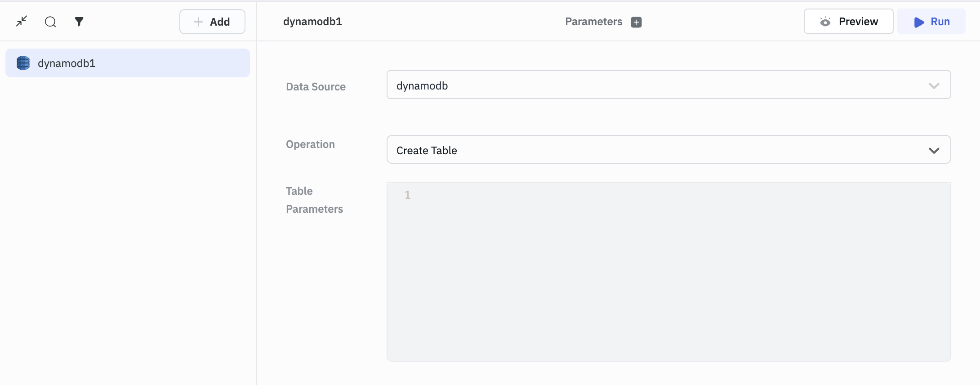The width and height of the screenshot is (980, 385).
Task: Click the funnel filter icon
Action: coord(79,22)
